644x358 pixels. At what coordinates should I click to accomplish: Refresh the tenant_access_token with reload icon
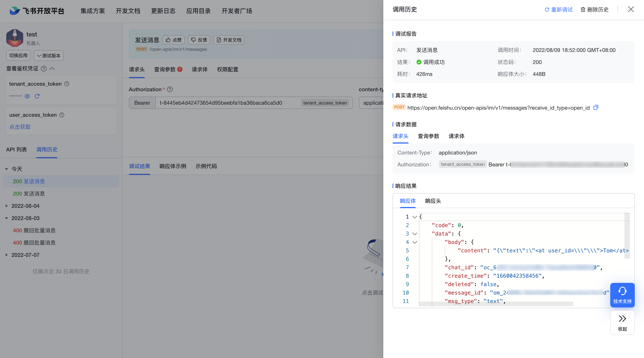37,96
